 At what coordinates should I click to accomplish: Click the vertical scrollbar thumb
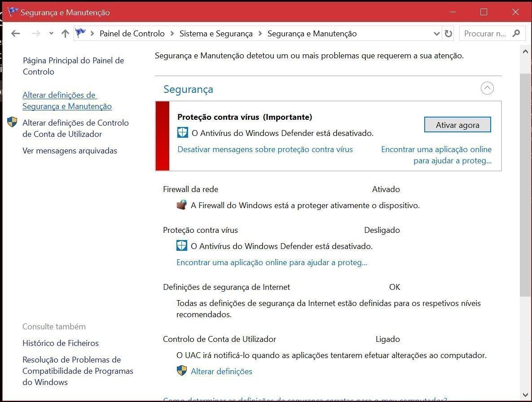tap(525, 185)
